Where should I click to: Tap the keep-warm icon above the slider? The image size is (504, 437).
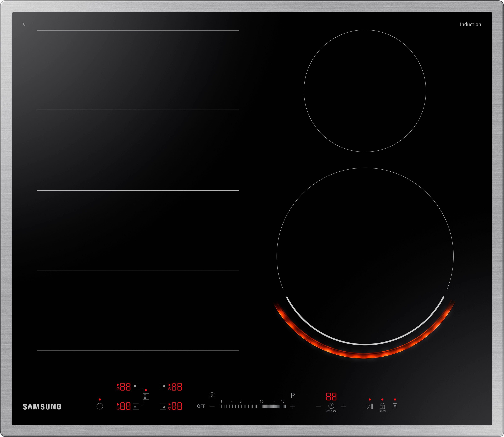[212, 395]
